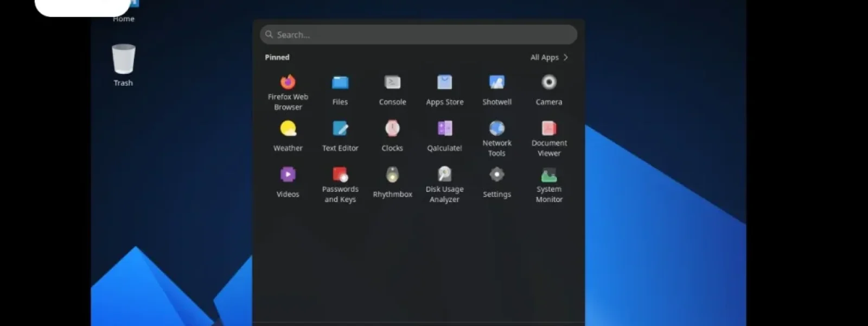This screenshot has height=326, width=868.
Task: Launch the Files app icon
Action: point(340,82)
